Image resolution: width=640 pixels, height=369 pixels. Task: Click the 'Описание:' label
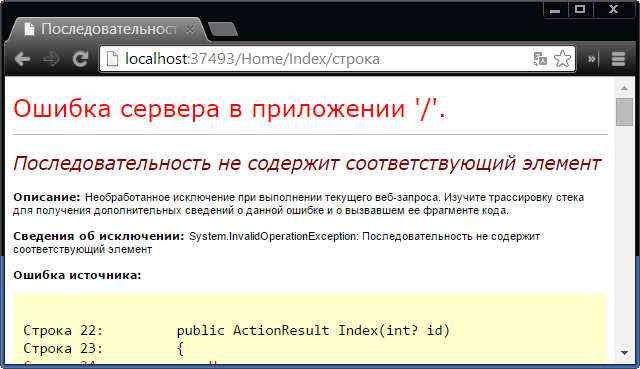[47, 197]
